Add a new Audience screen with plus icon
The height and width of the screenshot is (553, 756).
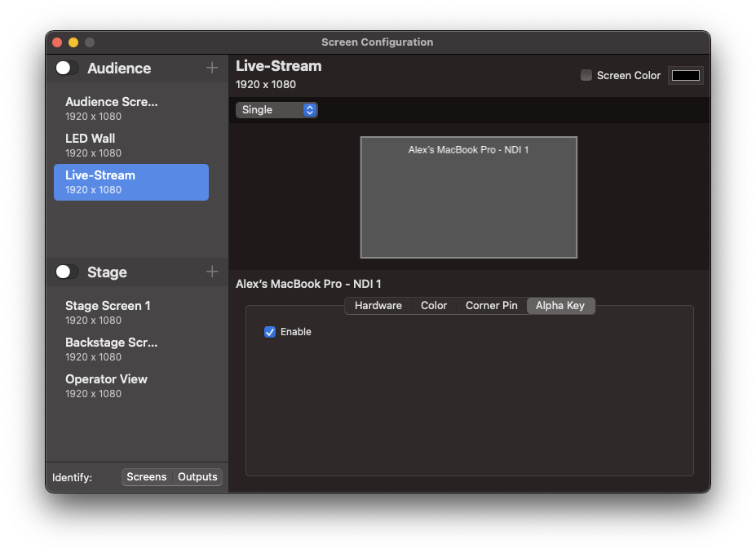pos(212,68)
